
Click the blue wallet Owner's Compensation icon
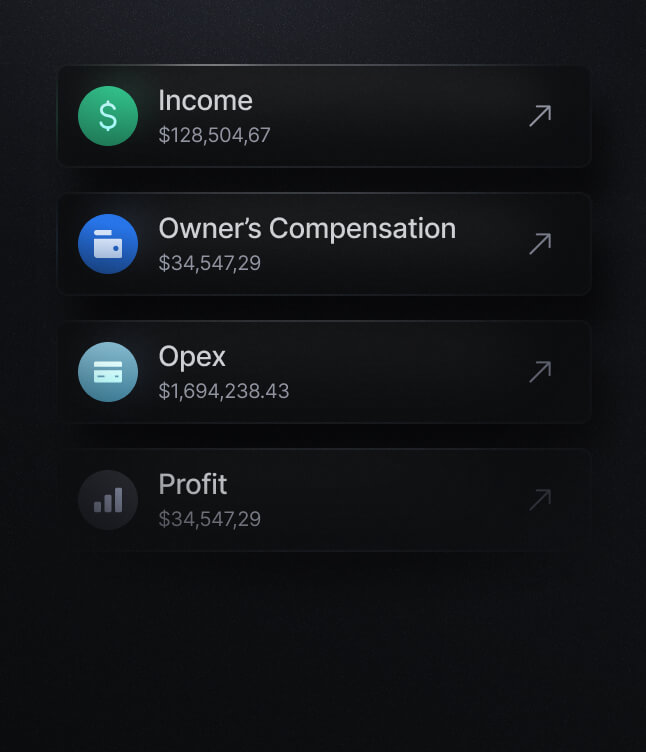pyautogui.click(x=108, y=244)
